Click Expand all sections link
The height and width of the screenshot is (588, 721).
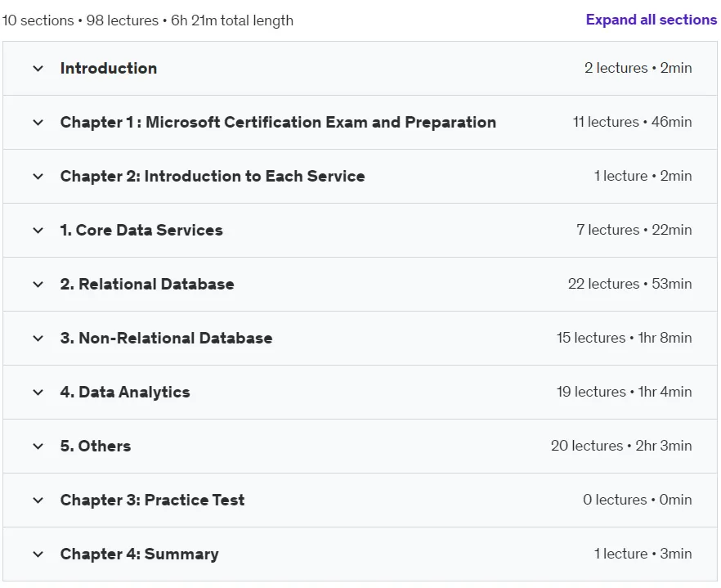coord(651,20)
